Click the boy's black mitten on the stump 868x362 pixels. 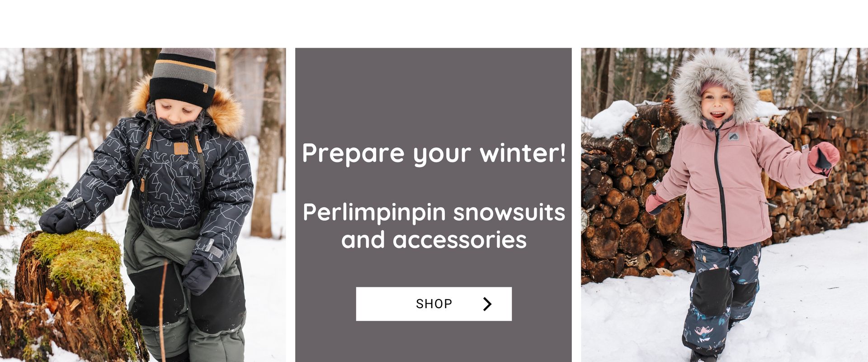tap(59, 219)
